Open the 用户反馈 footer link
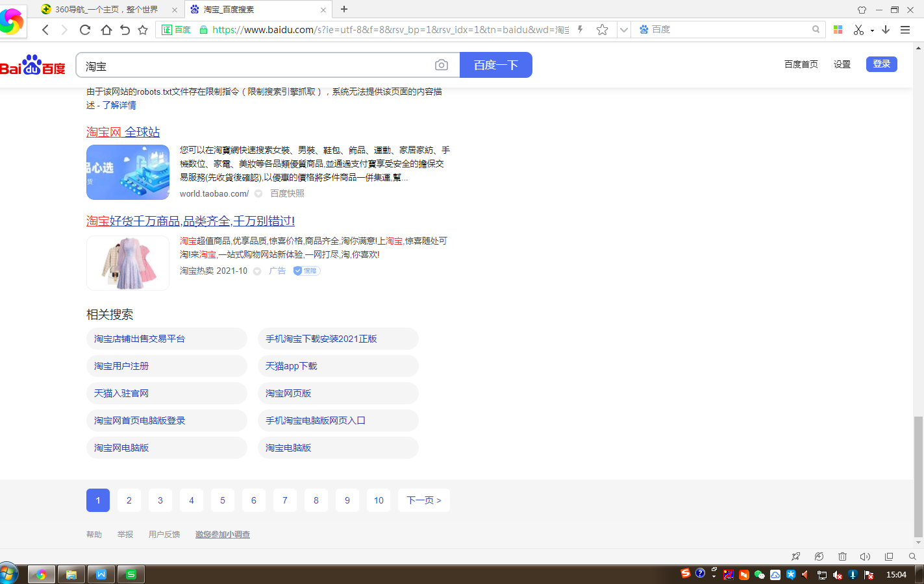 click(164, 535)
